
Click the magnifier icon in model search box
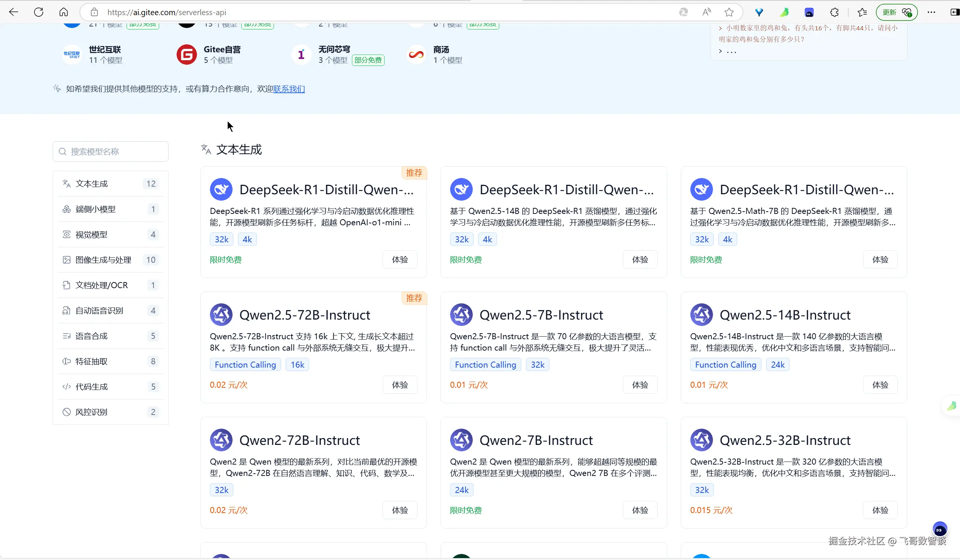63,151
